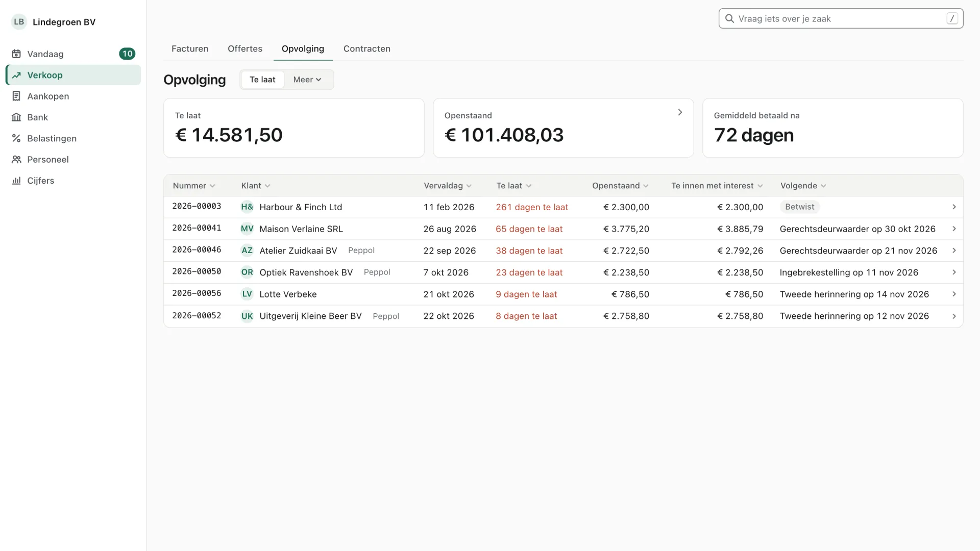
Task: Sort by the Nummer column
Action: pyautogui.click(x=194, y=186)
